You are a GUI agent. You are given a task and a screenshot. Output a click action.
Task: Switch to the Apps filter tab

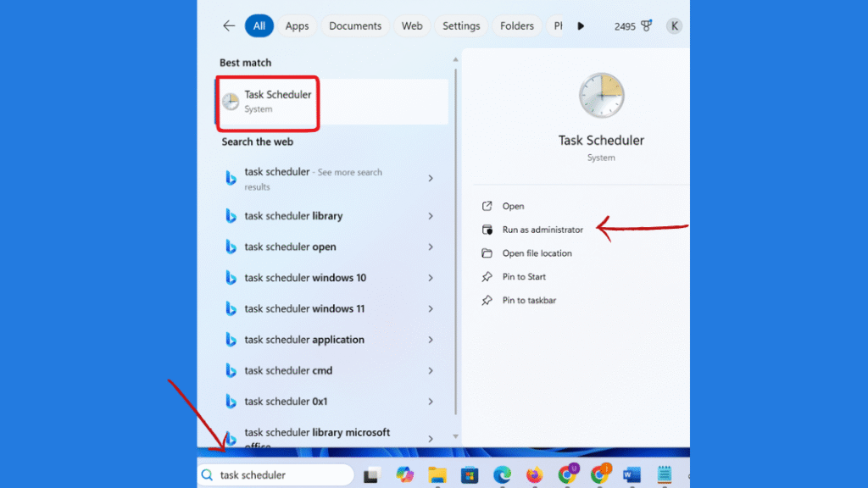point(297,26)
